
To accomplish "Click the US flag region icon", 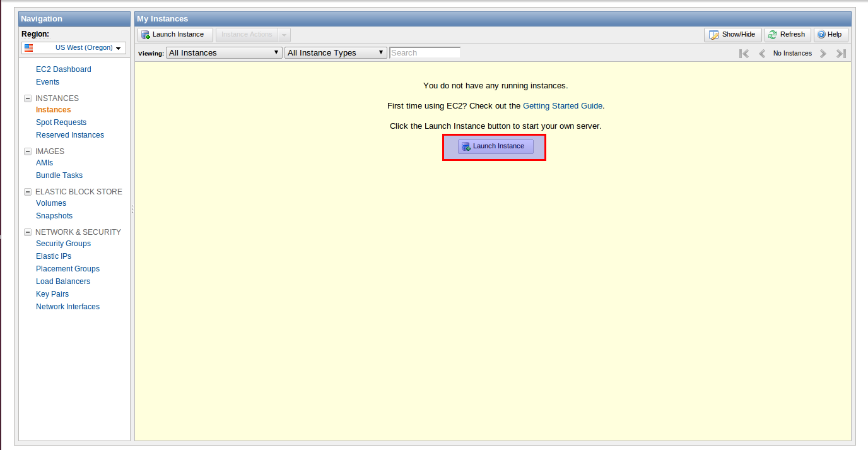I will [28, 48].
